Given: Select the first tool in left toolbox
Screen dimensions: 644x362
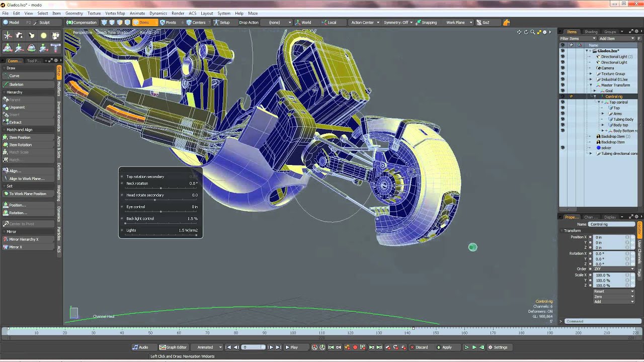Looking at the screenshot, I should (8, 35).
